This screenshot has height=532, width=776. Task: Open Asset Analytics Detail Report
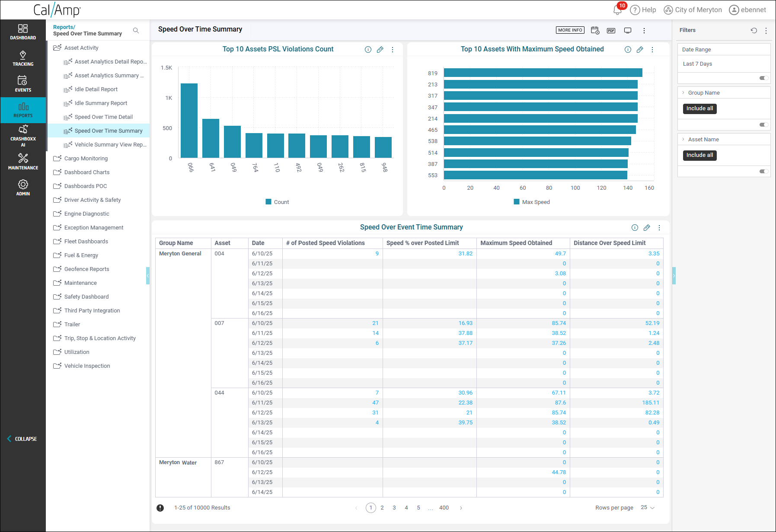pyautogui.click(x=110, y=61)
